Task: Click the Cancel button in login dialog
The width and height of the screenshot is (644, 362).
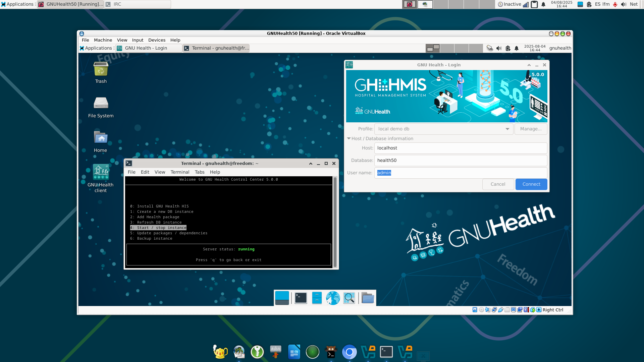Action: pos(498,184)
